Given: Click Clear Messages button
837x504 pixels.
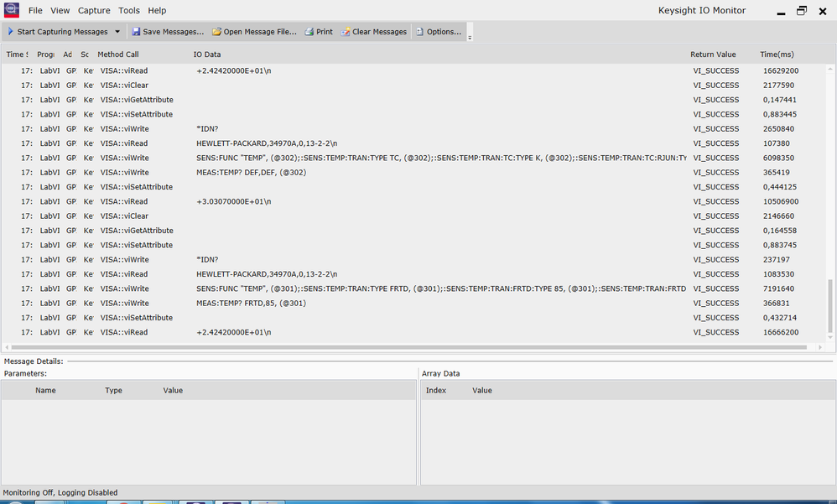Looking at the screenshot, I should coord(374,32).
